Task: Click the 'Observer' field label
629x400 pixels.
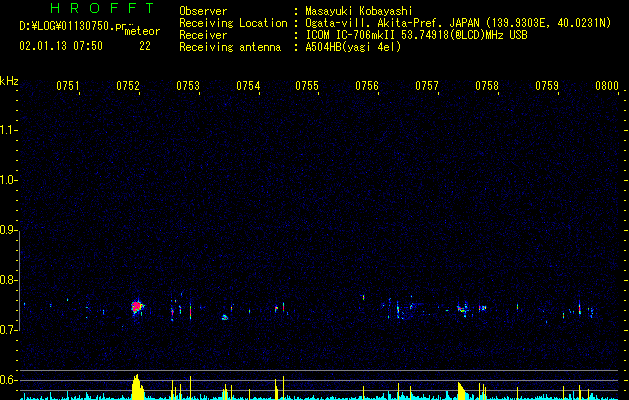Action: pyautogui.click(x=203, y=11)
